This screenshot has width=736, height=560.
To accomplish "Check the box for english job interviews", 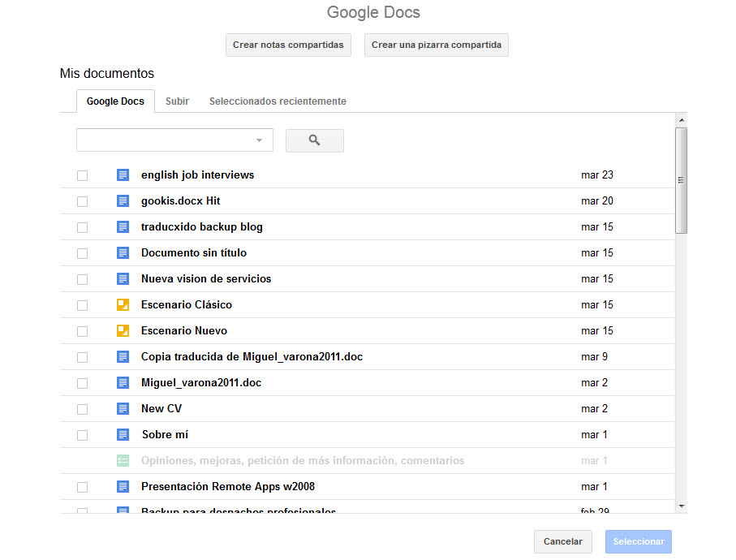I will [x=82, y=175].
